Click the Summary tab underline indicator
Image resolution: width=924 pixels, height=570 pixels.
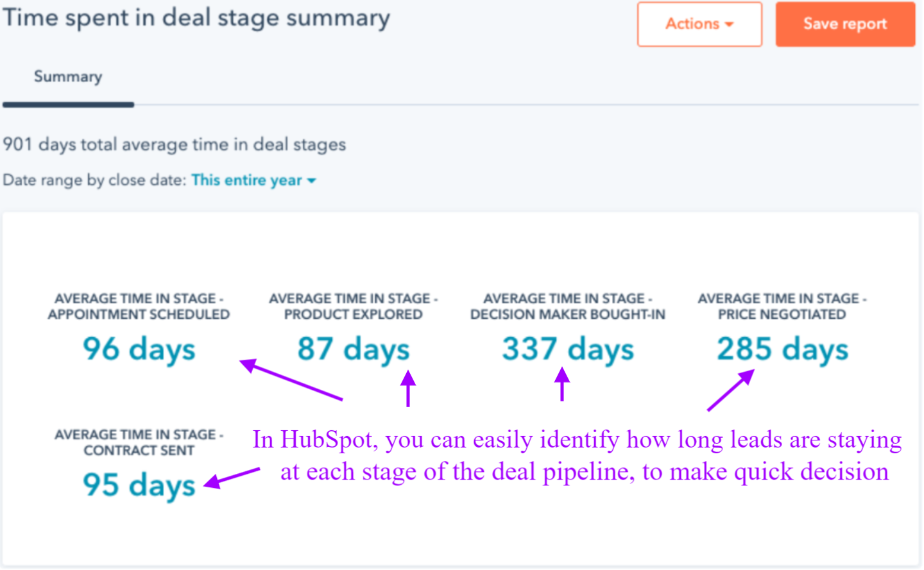[x=69, y=105]
